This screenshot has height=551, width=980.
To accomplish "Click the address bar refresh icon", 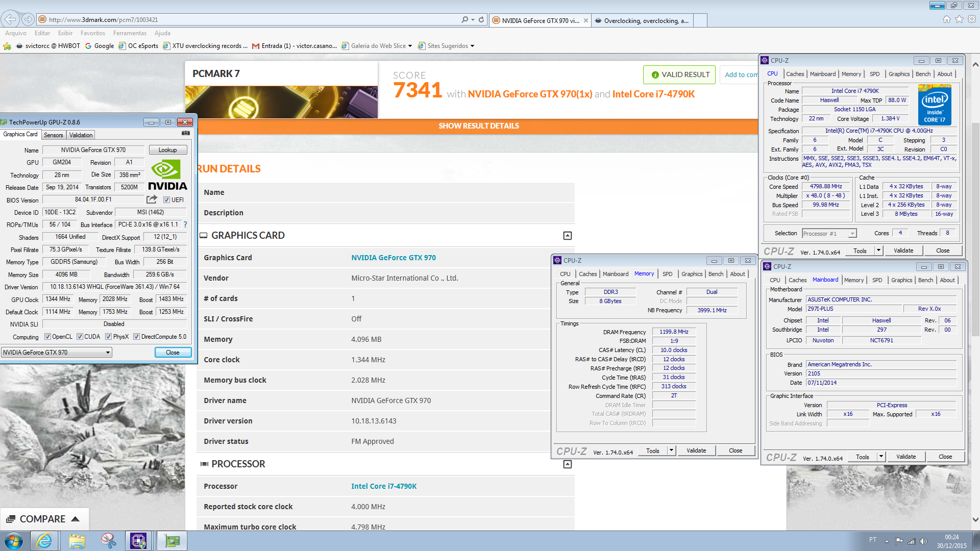I will point(481,19).
